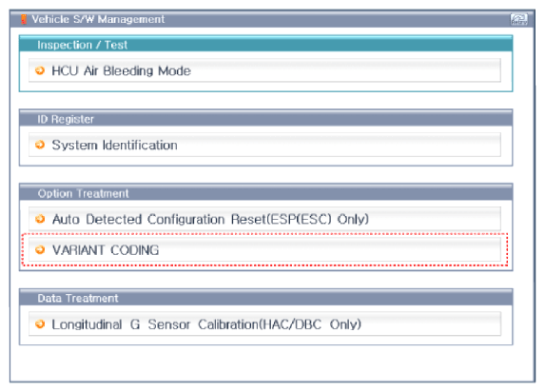
Task: Select VARIANT CODING option
Action: 264,249
